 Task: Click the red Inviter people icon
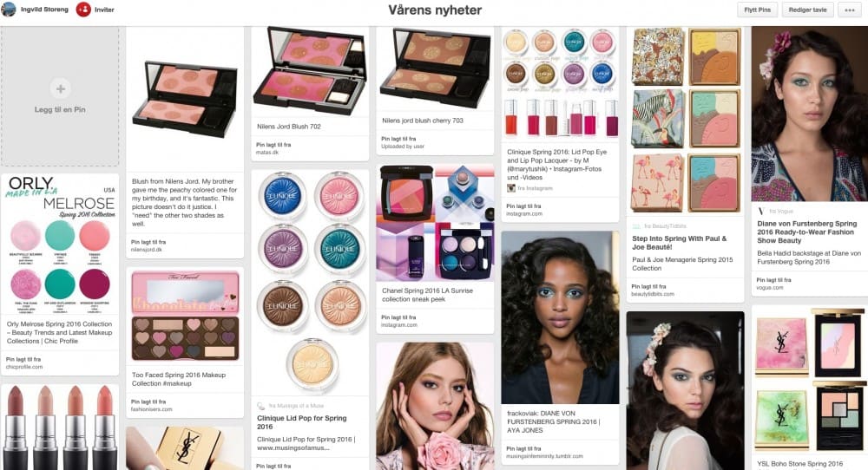[x=83, y=10]
